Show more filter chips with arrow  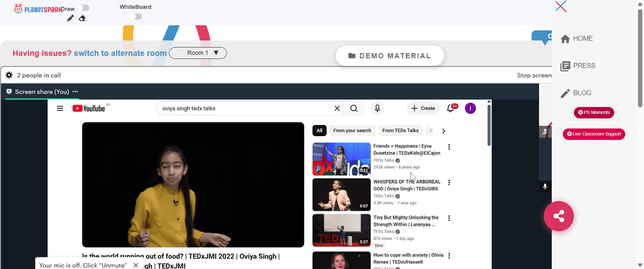(x=444, y=131)
